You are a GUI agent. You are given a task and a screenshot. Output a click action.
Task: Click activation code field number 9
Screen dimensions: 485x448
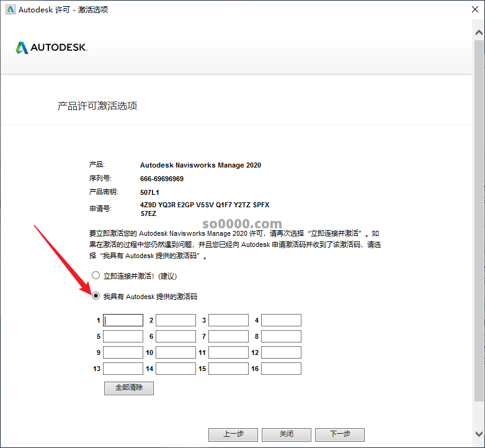point(123,352)
